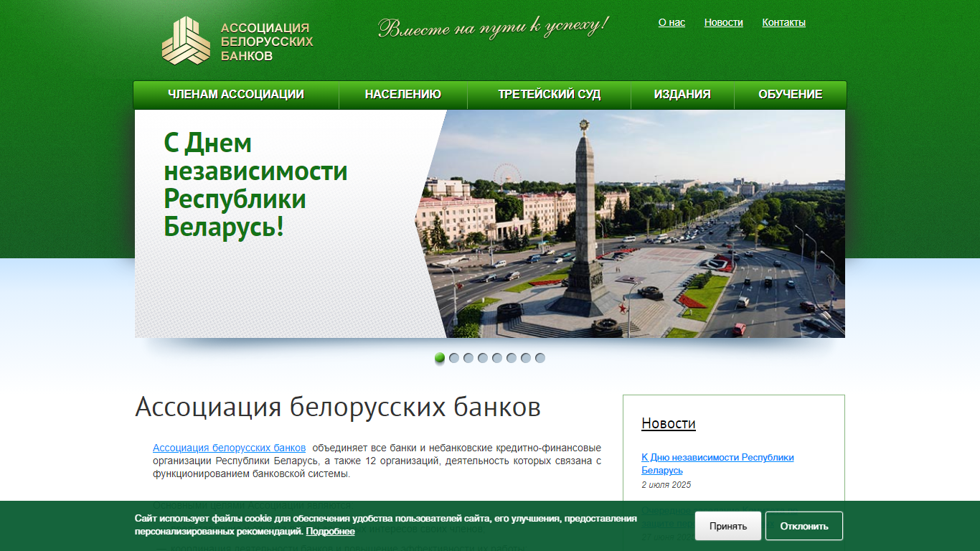Image resolution: width=980 pixels, height=551 pixels.
Task: Click the Принять cookie button
Action: click(728, 526)
